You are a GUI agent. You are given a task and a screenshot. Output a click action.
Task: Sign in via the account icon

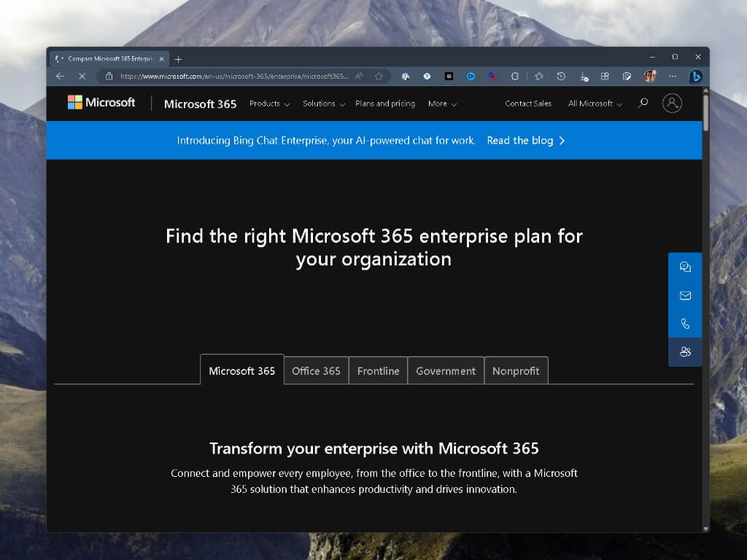pyautogui.click(x=672, y=103)
